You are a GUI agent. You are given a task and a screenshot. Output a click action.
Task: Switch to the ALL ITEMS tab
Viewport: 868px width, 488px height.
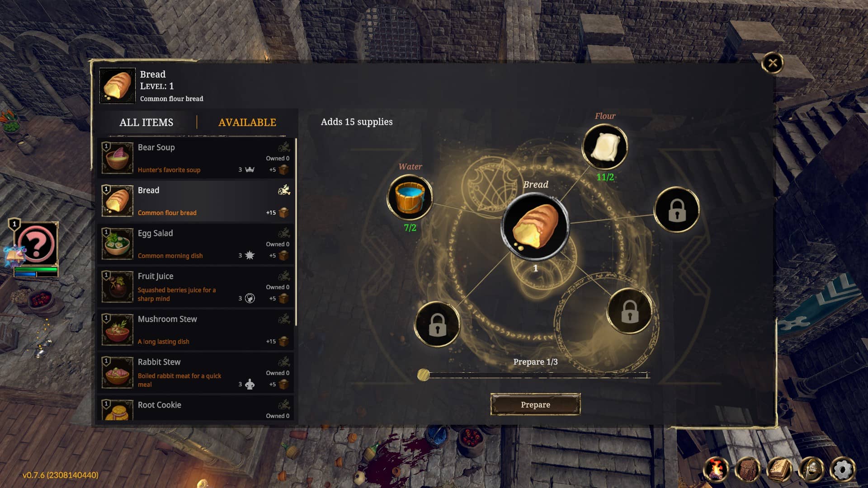point(146,122)
